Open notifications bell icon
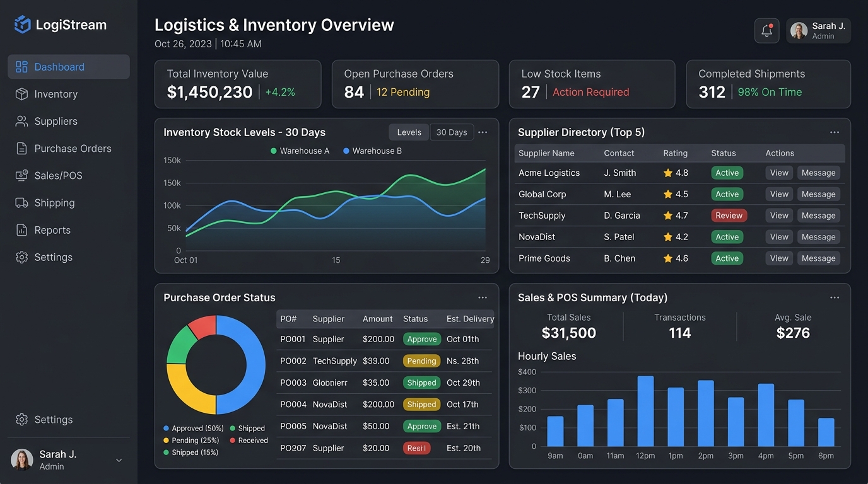This screenshot has width=868, height=484. point(766,30)
